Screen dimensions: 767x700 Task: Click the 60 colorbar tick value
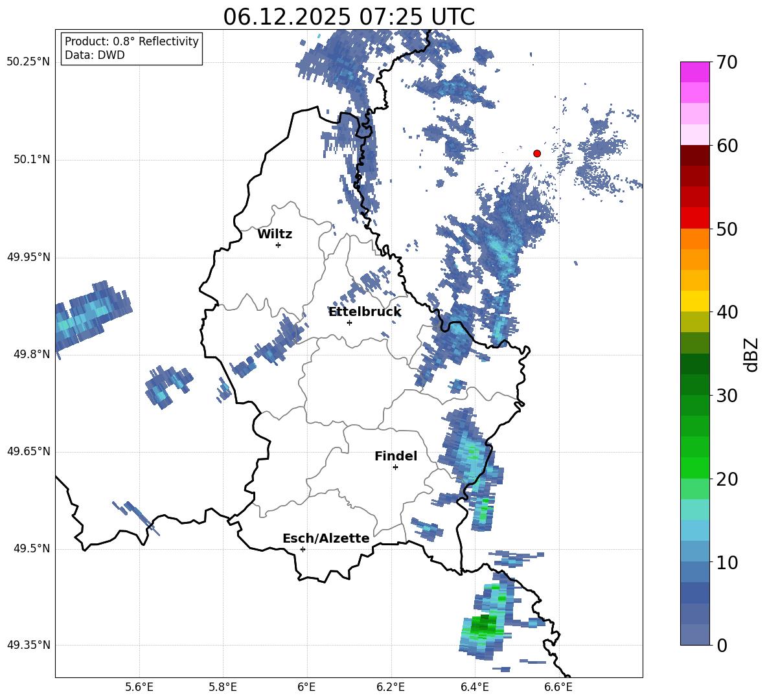coord(727,146)
